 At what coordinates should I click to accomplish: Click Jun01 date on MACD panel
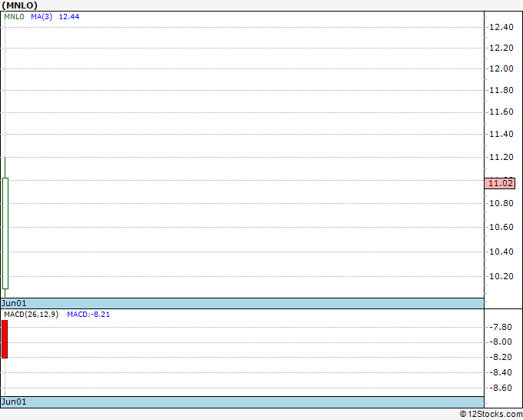[14, 402]
